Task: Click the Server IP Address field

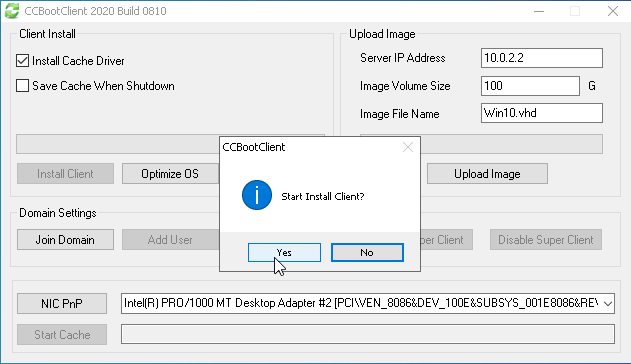Action: [542, 58]
